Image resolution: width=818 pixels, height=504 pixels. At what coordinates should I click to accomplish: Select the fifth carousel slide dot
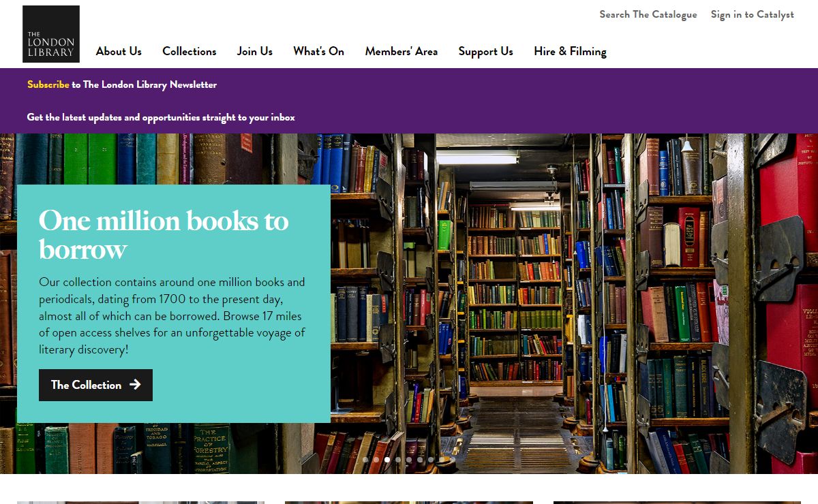pos(409,460)
